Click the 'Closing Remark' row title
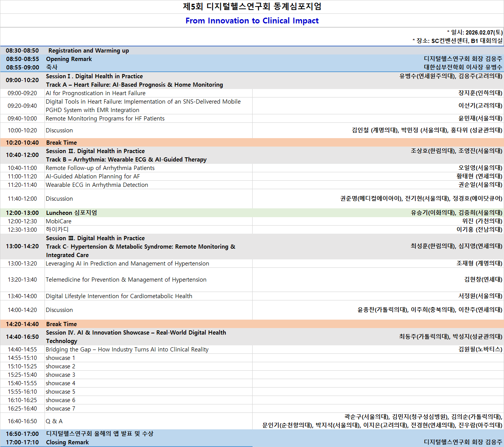 click(x=68, y=442)
